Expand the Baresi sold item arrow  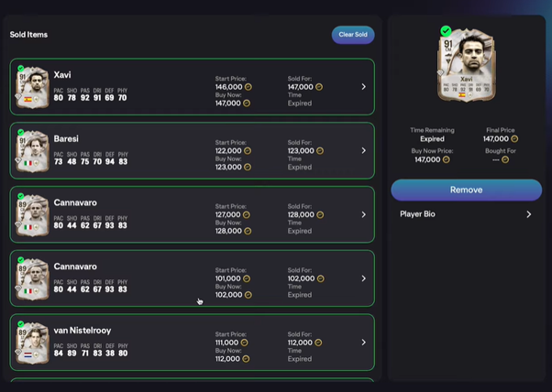click(364, 150)
